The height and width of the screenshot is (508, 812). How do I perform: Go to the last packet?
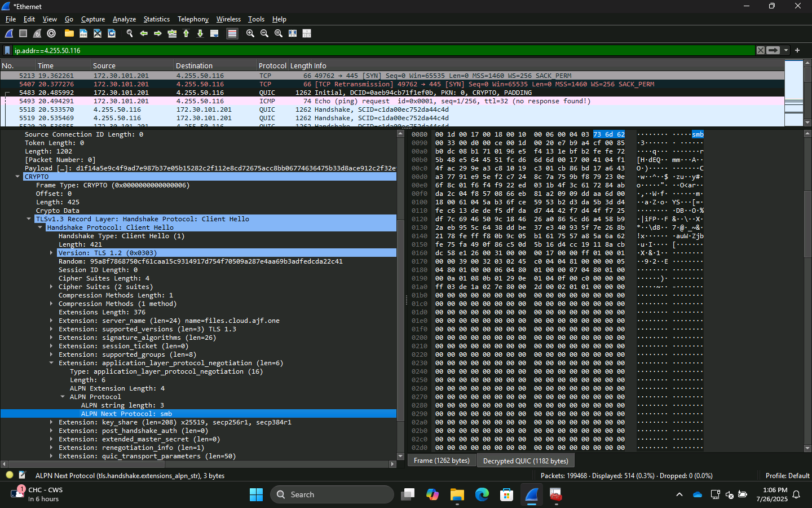[x=201, y=33]
